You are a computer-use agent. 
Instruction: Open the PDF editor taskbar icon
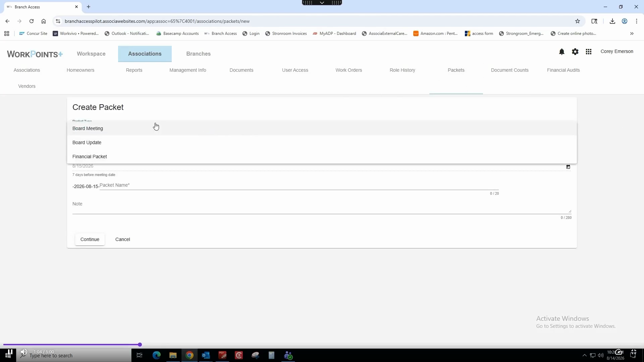pos(223,355)
